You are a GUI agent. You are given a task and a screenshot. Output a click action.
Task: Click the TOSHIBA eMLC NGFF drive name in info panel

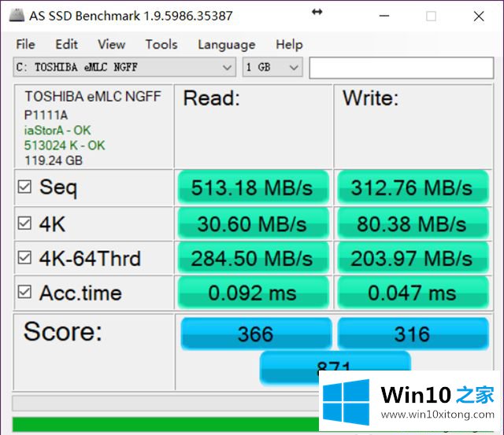[93, 96]
